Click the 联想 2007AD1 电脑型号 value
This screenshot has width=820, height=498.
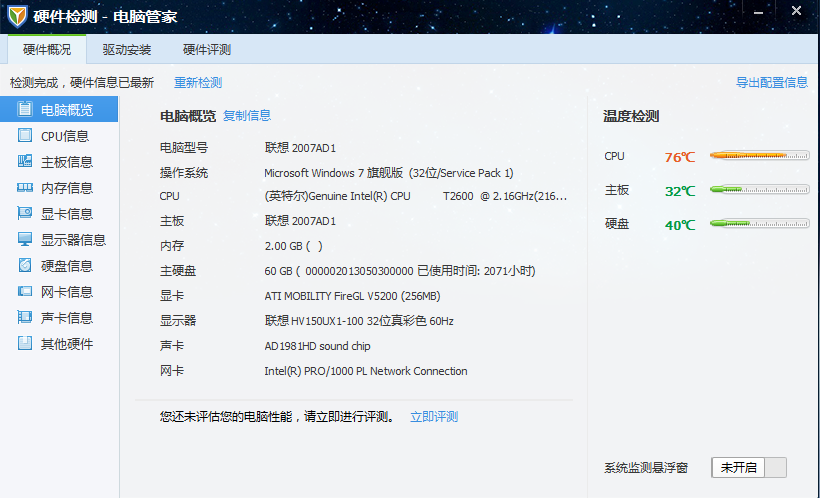[300, 148]
